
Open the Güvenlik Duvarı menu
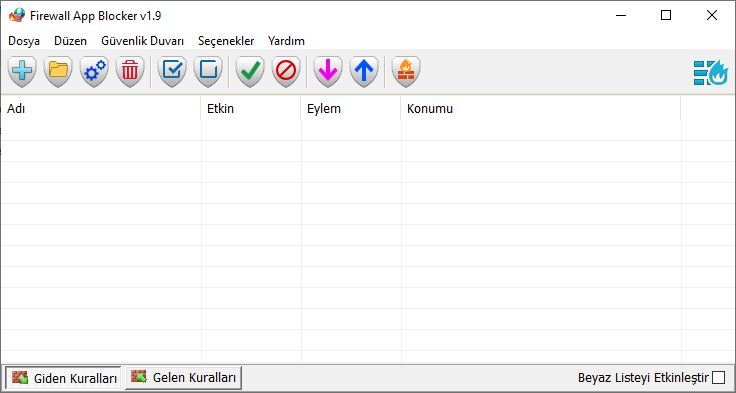pos(142,41)
